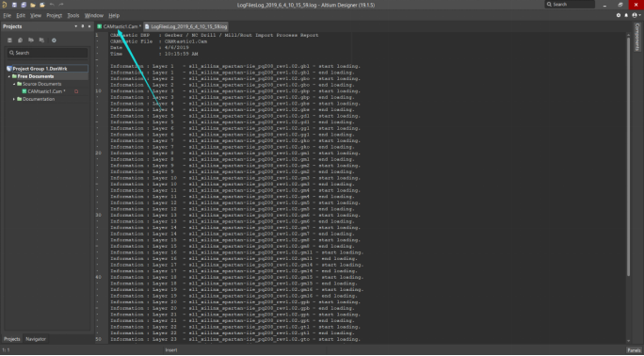Click the Save document icon in title bar
The width and height of the screenshot is (644, 356).
click(x=14, y=5)
